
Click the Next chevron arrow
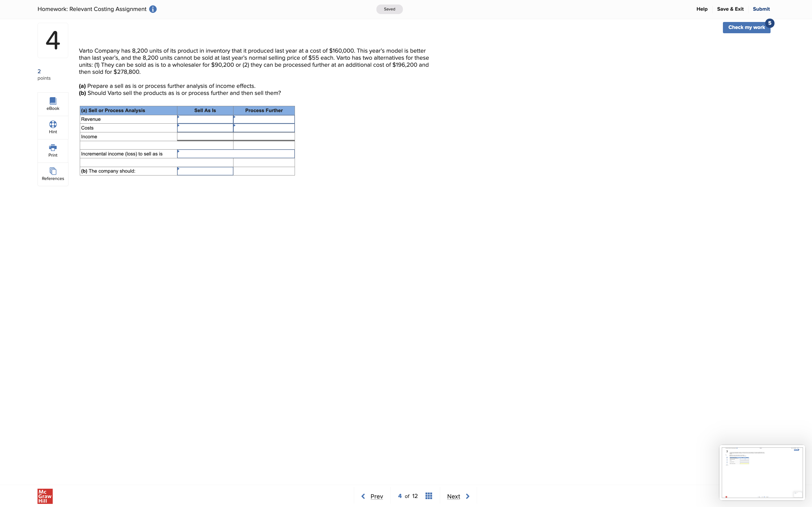click(468, 496)
